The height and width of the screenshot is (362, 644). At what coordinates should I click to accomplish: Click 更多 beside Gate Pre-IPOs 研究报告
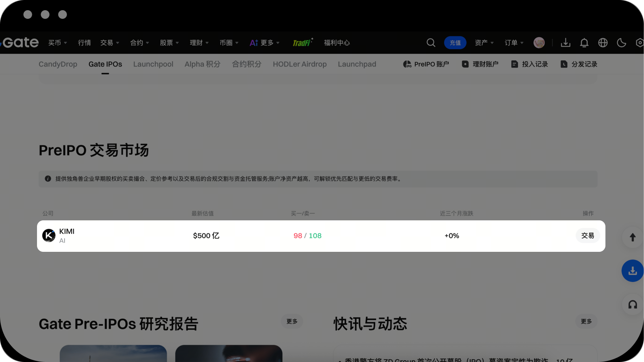click(292, 321)
